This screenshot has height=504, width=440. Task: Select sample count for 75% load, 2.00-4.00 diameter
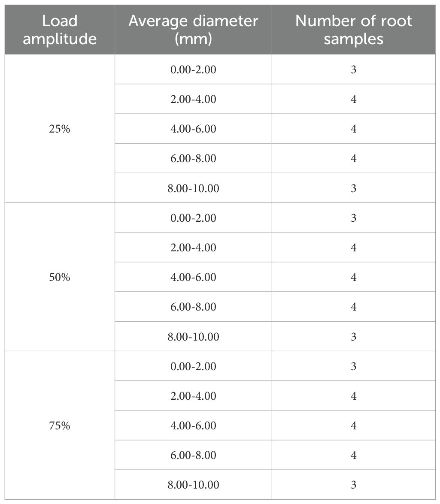[353, 396]
